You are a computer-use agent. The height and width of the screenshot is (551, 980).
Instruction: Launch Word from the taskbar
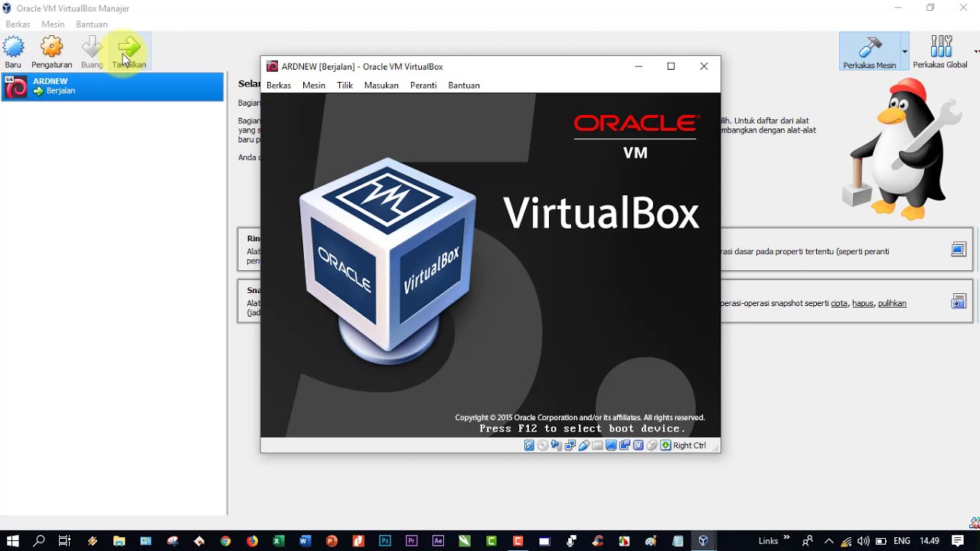click(x=305, y=541)
